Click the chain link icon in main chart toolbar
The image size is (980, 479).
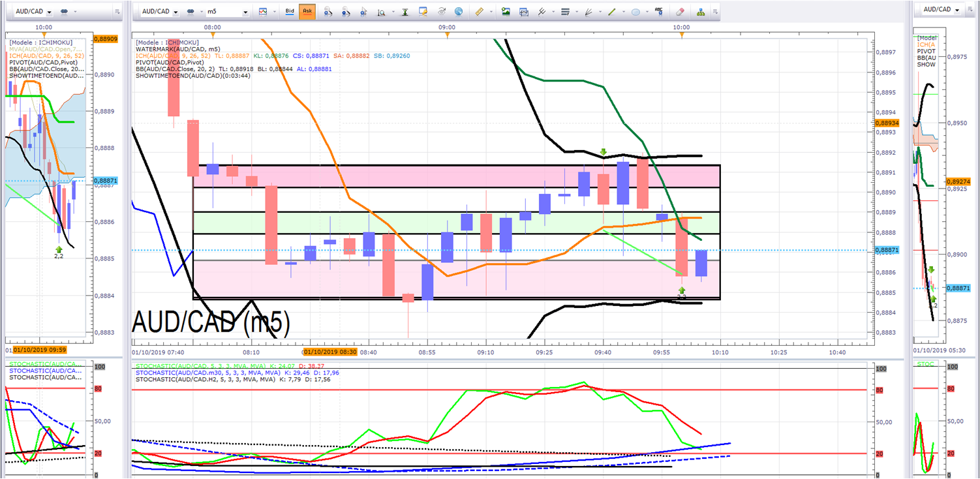click(x=191, y=12)
